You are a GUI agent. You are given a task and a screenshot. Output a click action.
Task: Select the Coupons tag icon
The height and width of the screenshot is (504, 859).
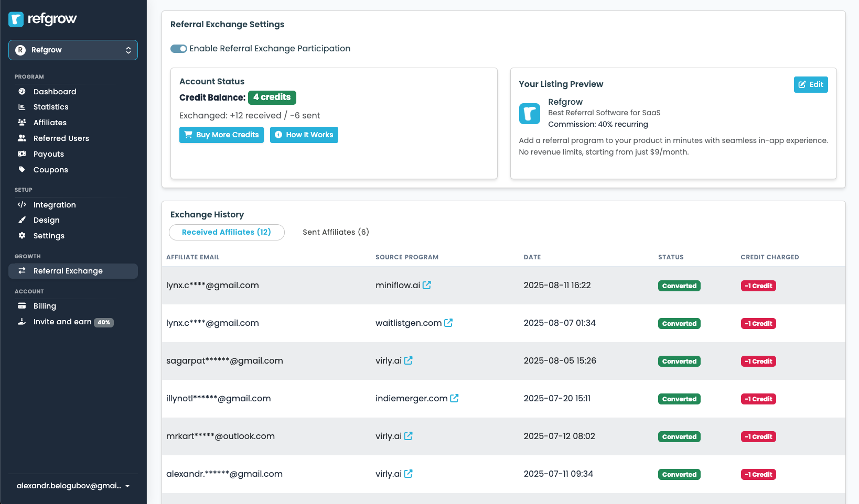tap(22, 170)
